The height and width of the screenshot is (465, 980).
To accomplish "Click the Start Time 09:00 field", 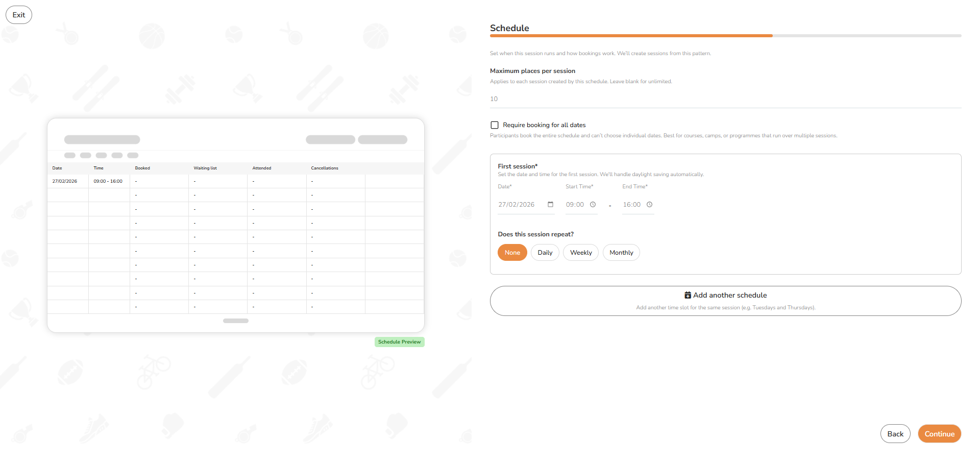I will pyautogui.click(x=581, y=205).
